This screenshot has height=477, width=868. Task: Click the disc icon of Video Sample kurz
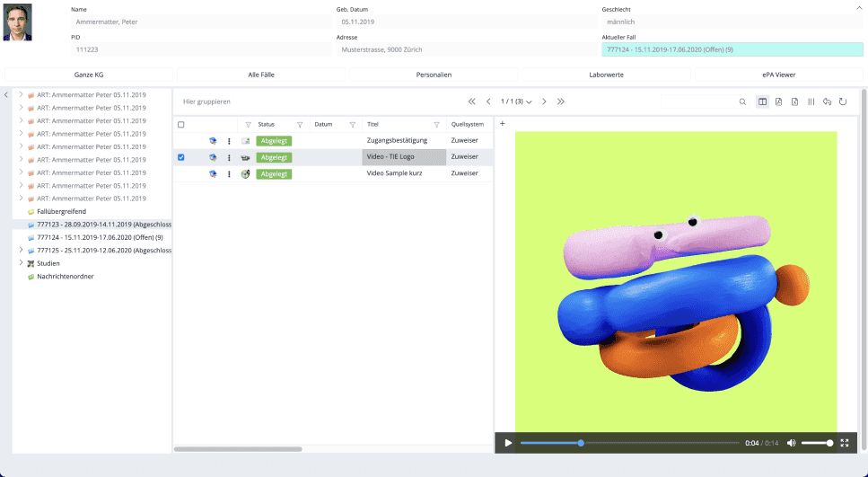pyautogui.click(x=246, y=174)
